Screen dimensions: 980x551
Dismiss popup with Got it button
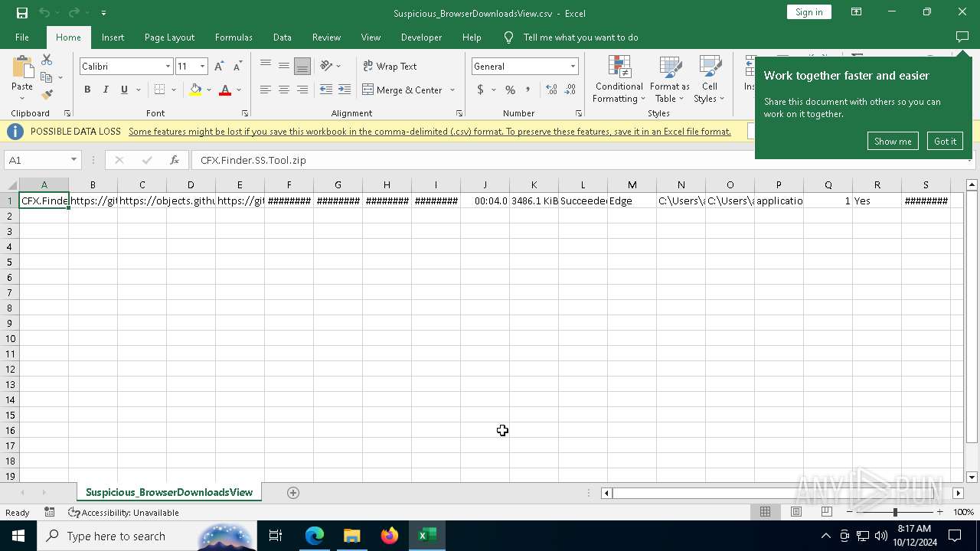[x=945, y=141]
